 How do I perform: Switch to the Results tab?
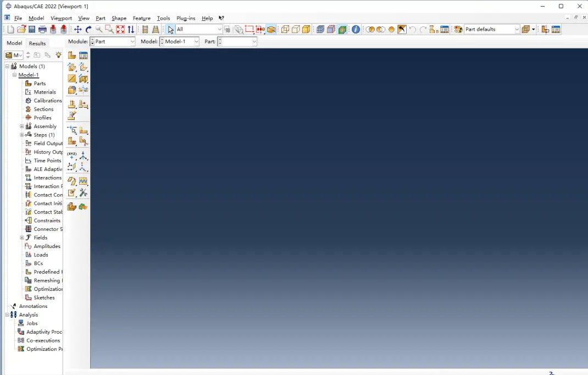point(37,43)
